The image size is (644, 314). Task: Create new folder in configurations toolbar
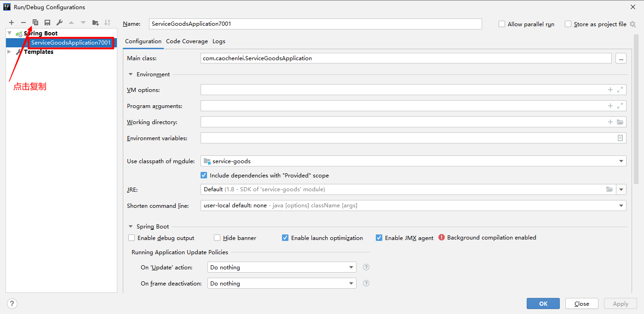95,23
